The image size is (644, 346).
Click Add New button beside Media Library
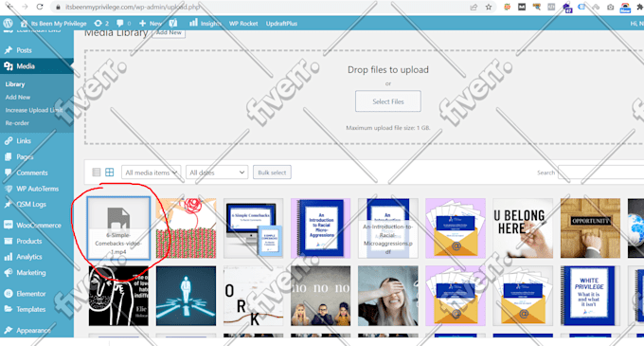coord(169,33)
